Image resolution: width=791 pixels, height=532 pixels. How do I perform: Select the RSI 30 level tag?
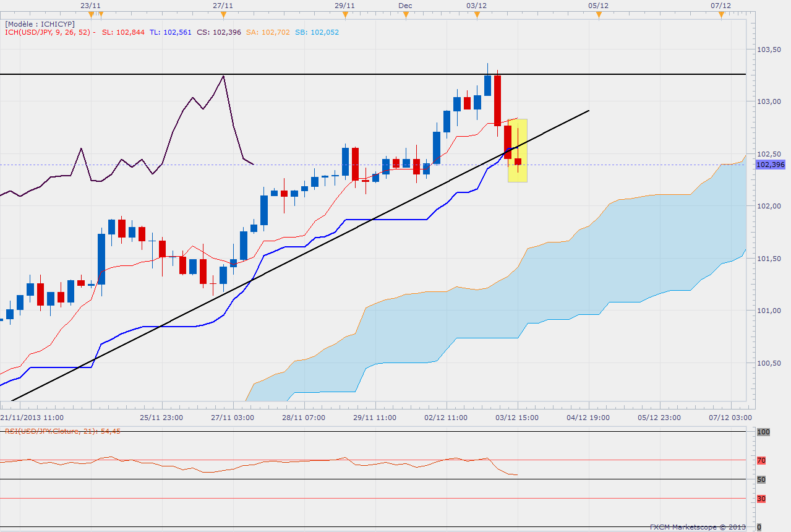point(761,499)
